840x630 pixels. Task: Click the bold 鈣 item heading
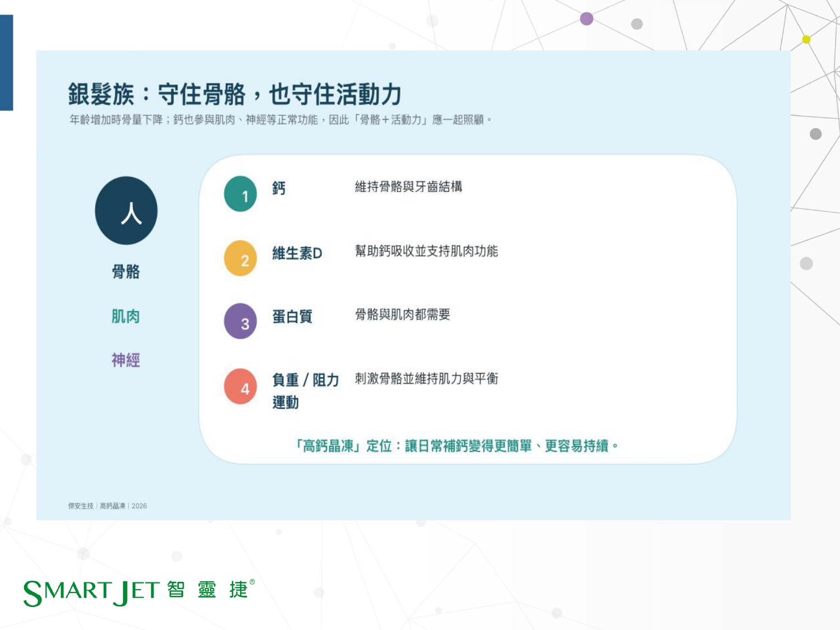coord(279,188)
